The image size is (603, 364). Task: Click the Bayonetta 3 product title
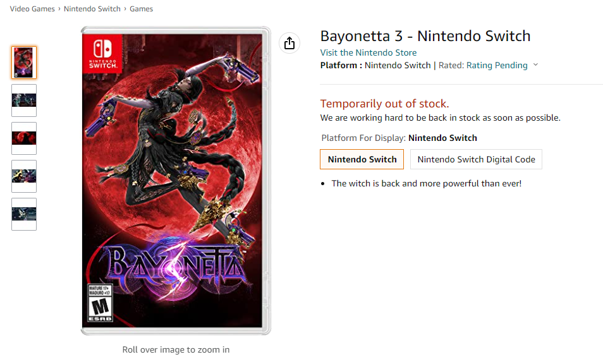tap(425, 36)
